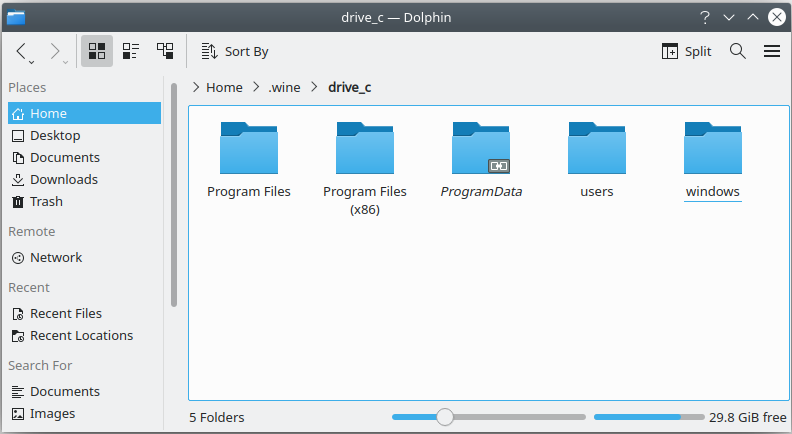The image size is (792, 434).
Task: Maximize window with titlebar up chevron
Action: [x=753, y=17]
